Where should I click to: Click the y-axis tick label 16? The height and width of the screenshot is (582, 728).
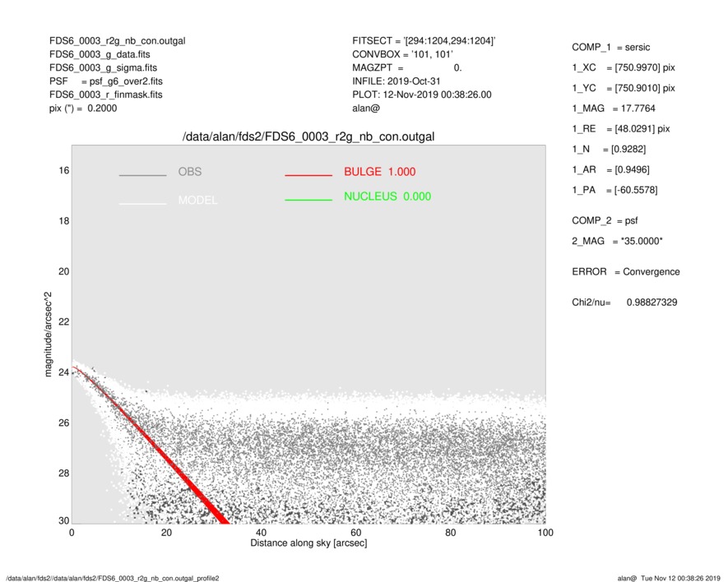coord(64,171)
